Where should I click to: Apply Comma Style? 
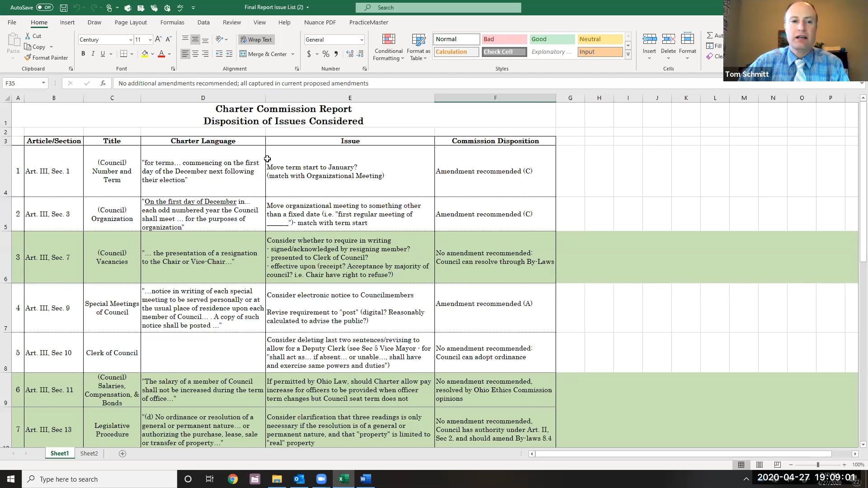[x=336, y=54]
